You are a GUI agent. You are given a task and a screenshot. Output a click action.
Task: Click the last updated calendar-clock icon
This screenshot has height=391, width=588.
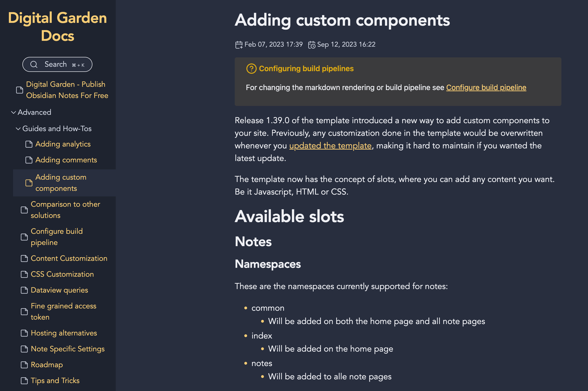tap(311, 45)
